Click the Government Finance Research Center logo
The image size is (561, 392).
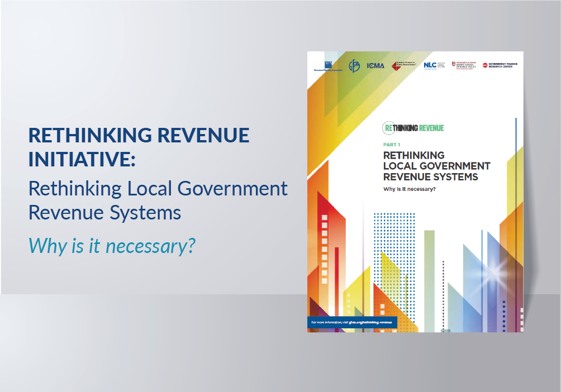pos(500,65)
